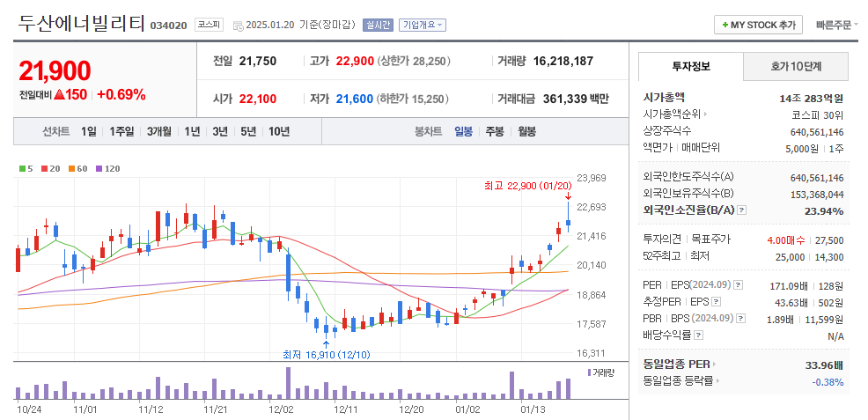
Task: Select the 1주일 line chart period
Action: tap(121, 132)
